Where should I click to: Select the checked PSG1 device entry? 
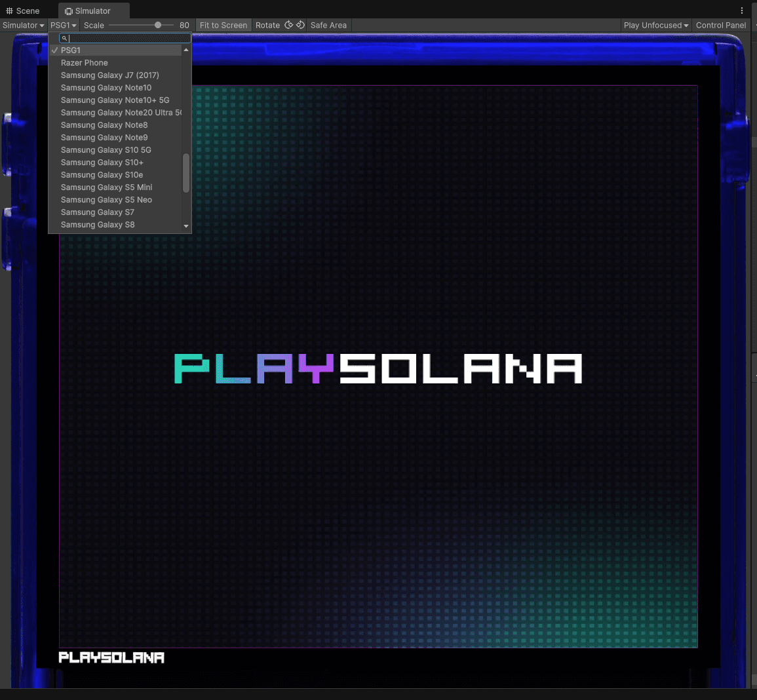[x=71, y=50]
